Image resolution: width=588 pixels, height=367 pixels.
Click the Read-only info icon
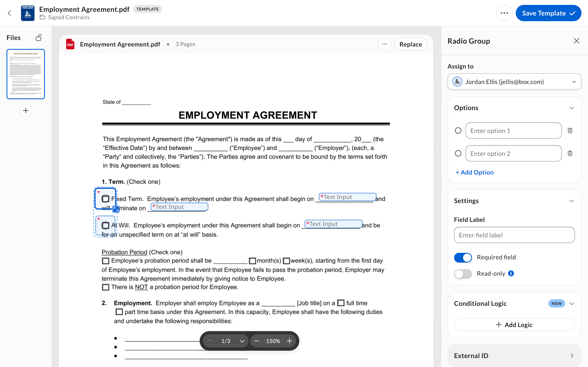[511, 274]
